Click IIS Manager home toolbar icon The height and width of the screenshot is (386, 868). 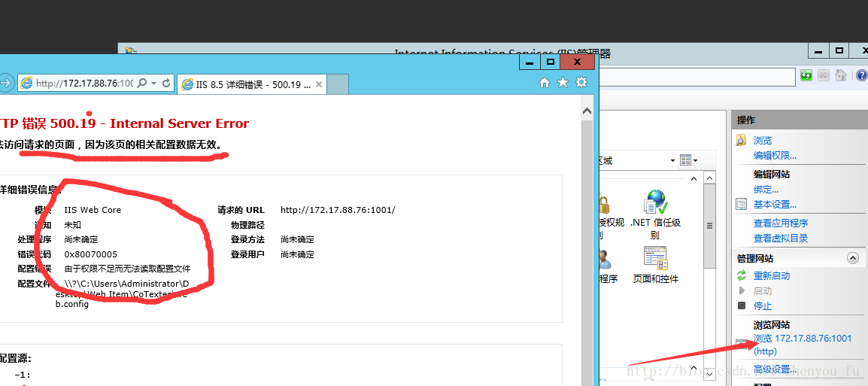(x=841, y=74)
